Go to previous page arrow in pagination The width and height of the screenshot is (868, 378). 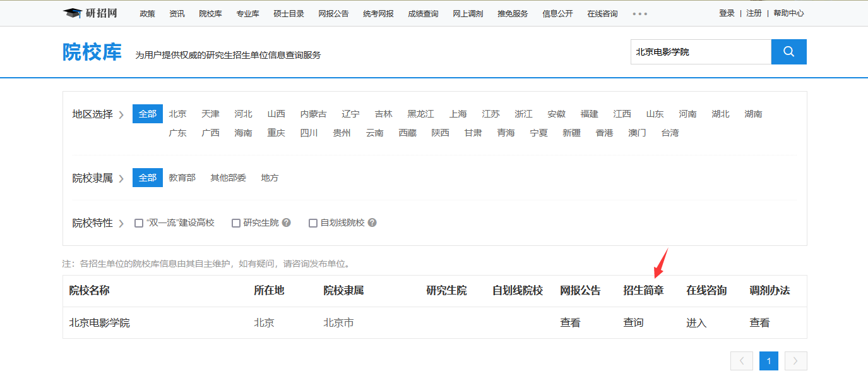[742, 361]
